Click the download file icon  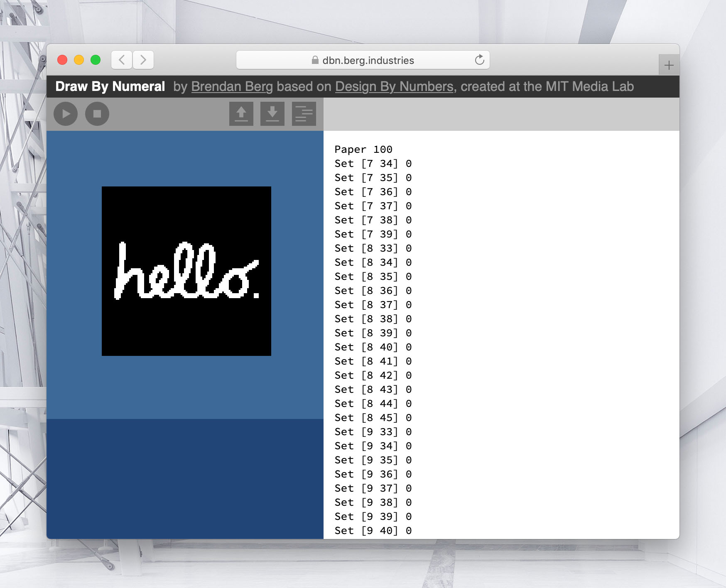(x=272, y=114)
